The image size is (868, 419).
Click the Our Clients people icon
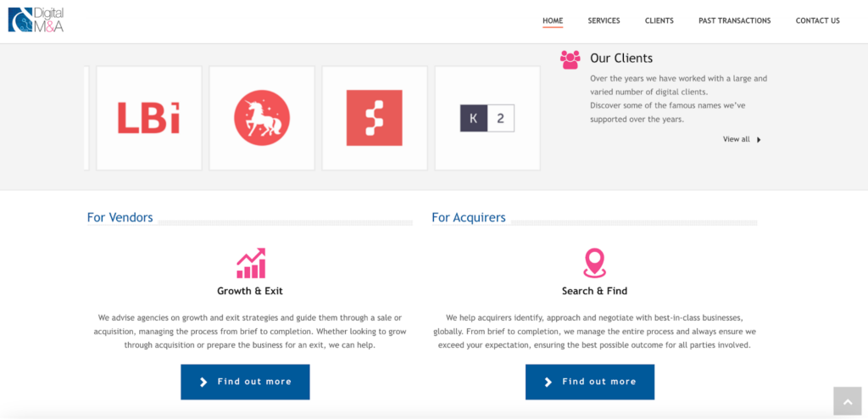570,59
